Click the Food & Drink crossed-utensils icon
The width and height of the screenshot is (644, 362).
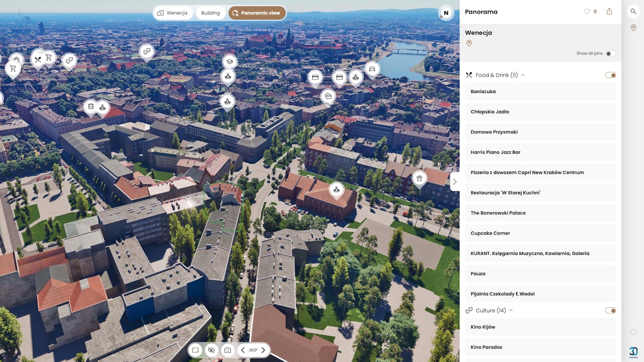(468, 75)
